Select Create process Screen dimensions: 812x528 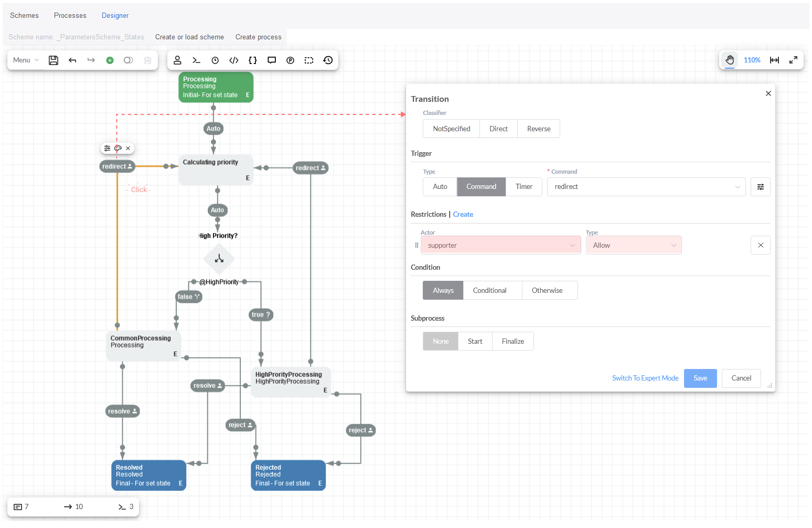coord(259,37)
